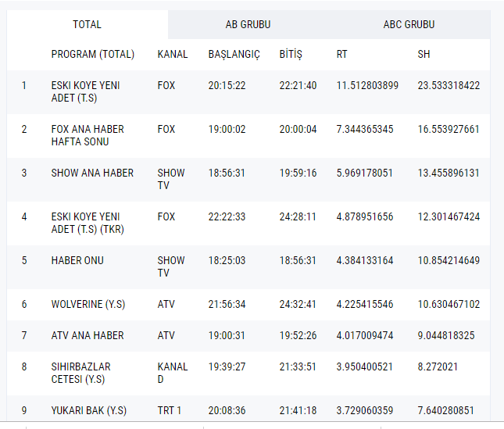
Task: Click RT value 4.225415546
Action: tap(365, 304)
